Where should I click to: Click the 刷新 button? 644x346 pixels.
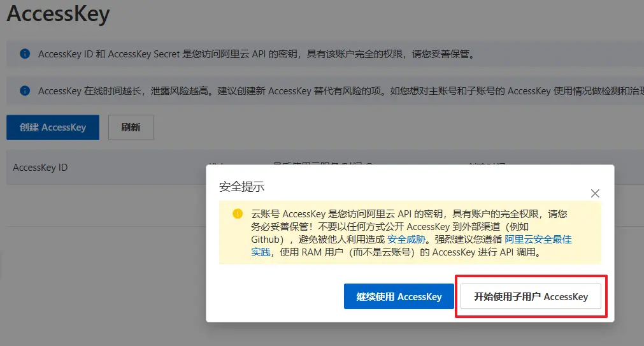point(131,127)
